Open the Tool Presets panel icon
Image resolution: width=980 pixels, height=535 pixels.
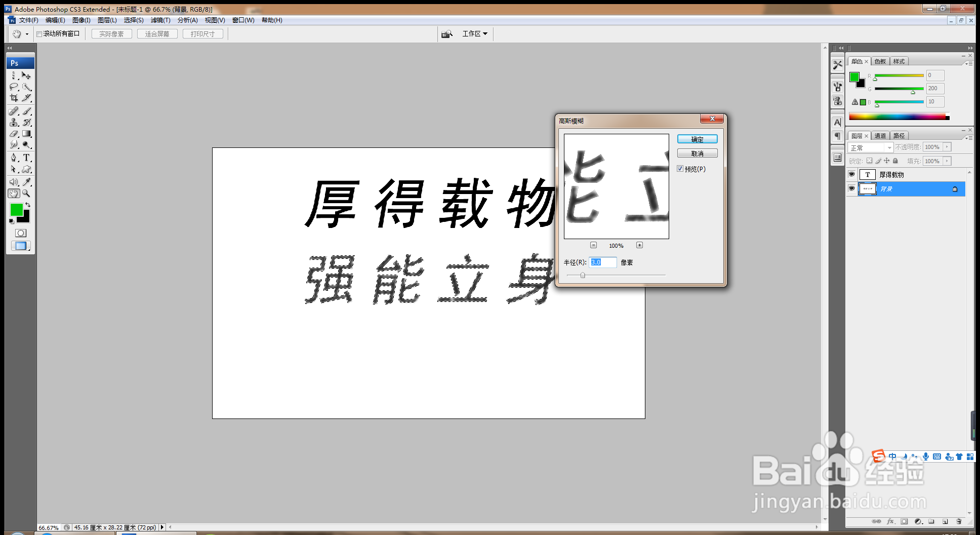click(838, 65)
